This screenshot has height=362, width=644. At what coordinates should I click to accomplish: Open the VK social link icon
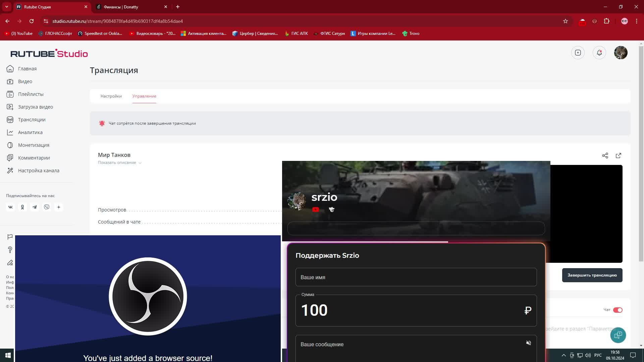pos(10,207)
